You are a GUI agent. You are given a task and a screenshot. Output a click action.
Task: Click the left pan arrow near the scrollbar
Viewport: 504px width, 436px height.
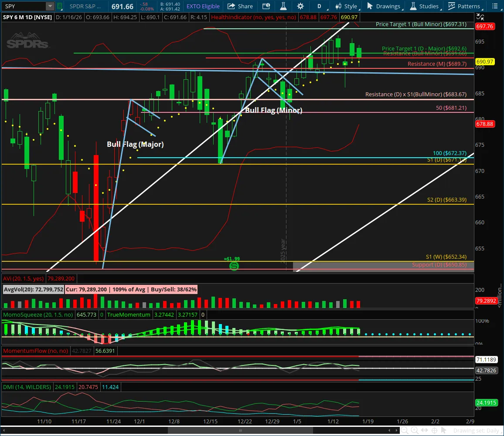point(390,430)
